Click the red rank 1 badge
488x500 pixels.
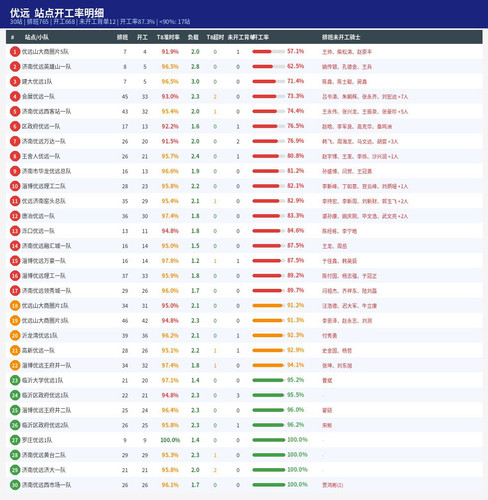coord(15,52)
